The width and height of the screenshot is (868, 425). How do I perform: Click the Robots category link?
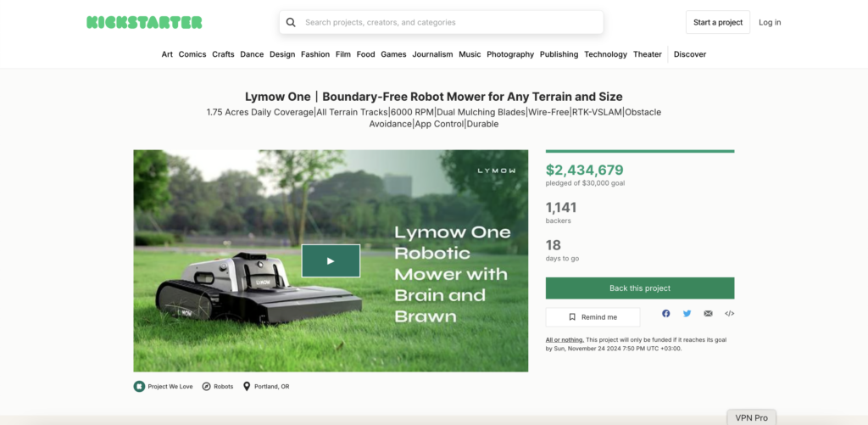point(224,387)
